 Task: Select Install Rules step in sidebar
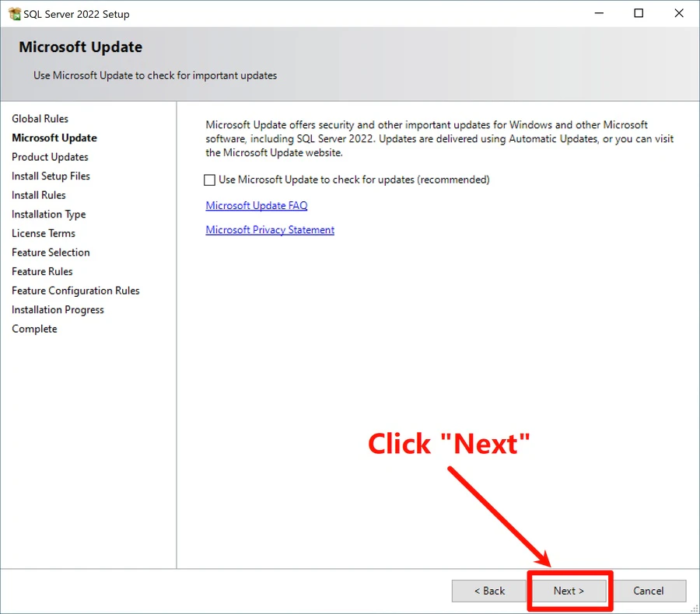tap(38, 195)
